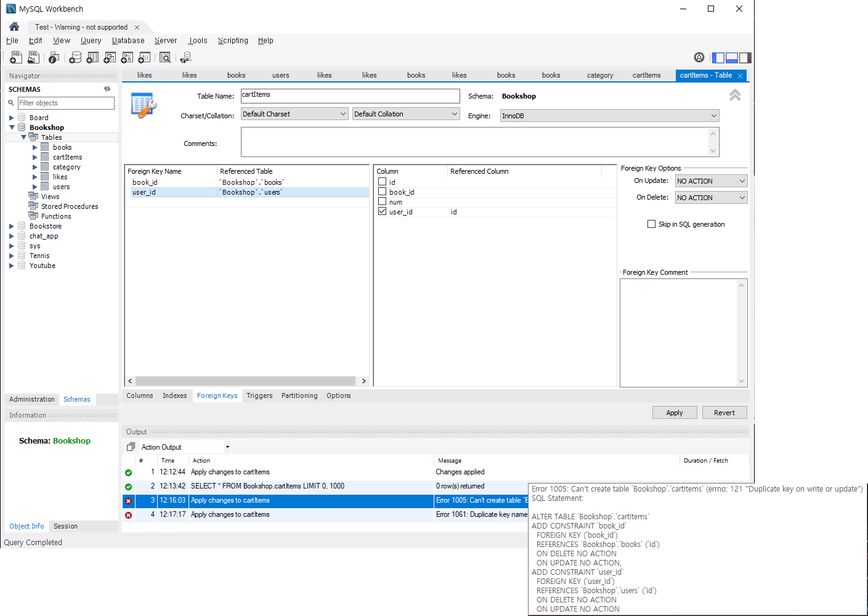The width and height of the screenshot is (868, 616).
Task: Select the error icon for 12:16:03 row
Action: pos(128,501)
